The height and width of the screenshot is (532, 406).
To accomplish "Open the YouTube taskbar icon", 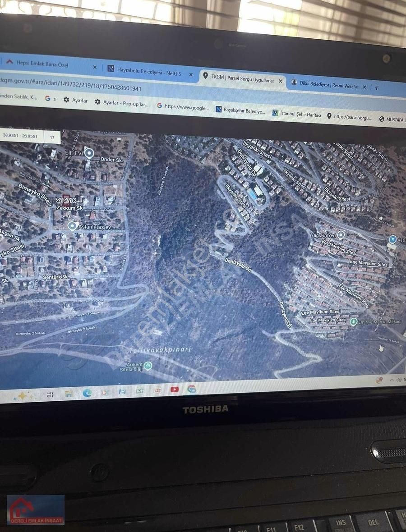I will click(175, 390).
